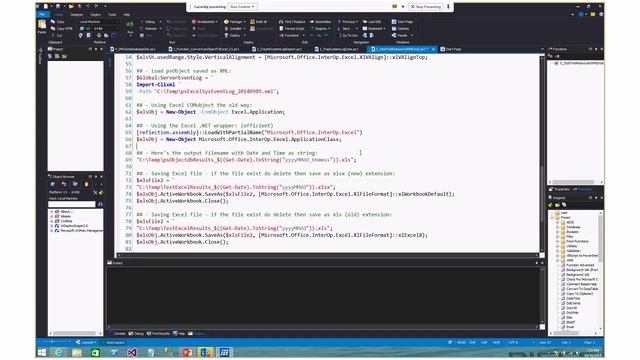Open the V3 - 64 Bit version dropdown
Image resolution: width=640 pixels, height=360 pixels.
pyautogui.click(x=100, y=29)
